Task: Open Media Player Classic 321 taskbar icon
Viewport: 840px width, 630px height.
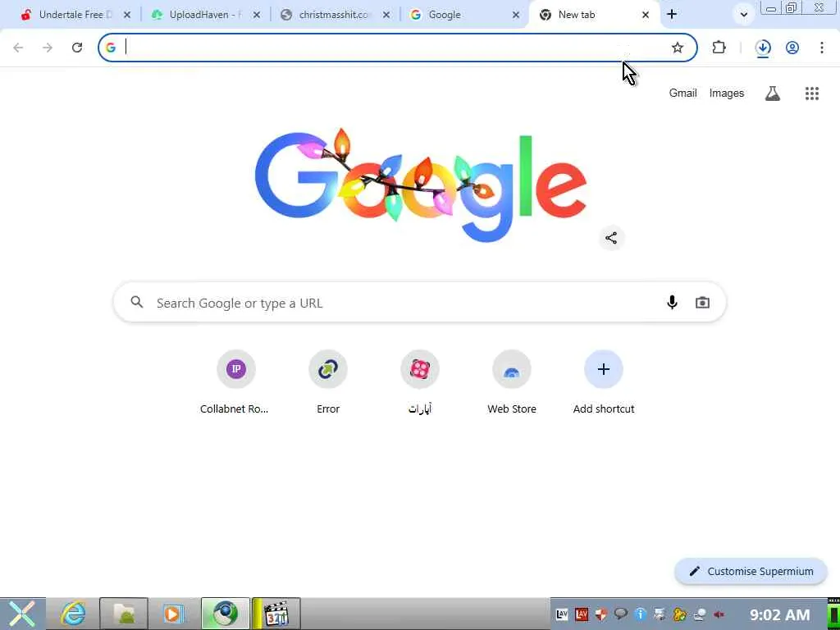Action: coord(276,614)
